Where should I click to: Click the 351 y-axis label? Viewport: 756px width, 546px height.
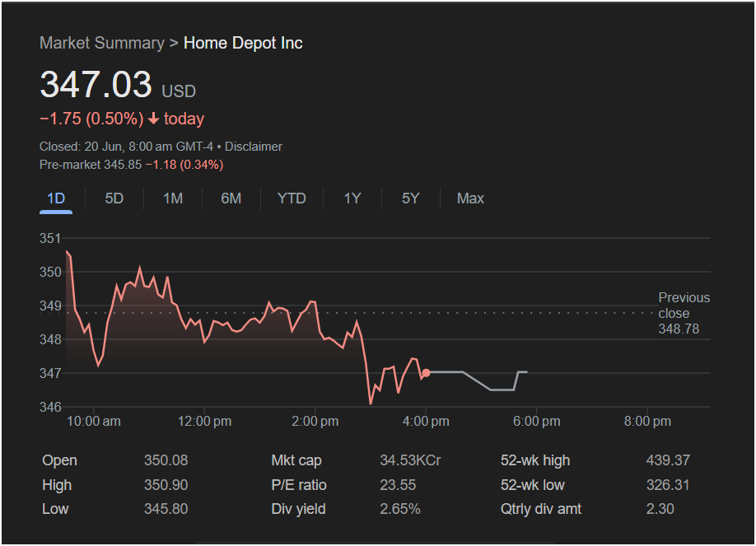point(50,238)
